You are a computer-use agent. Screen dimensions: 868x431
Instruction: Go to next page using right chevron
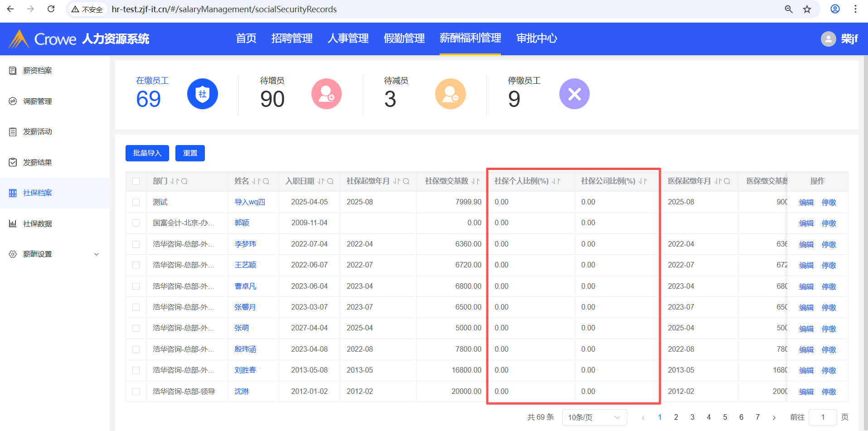pyautogui.click(x=774, y=417)
